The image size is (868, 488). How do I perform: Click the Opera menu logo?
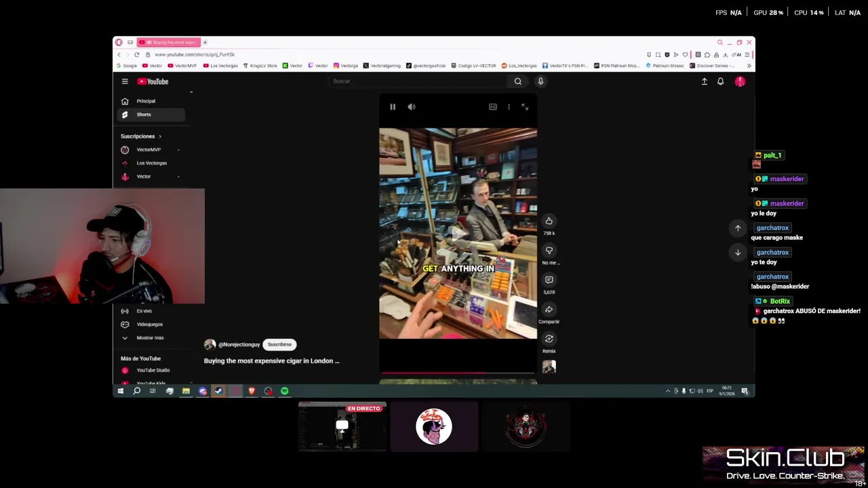tap(119, 43)
